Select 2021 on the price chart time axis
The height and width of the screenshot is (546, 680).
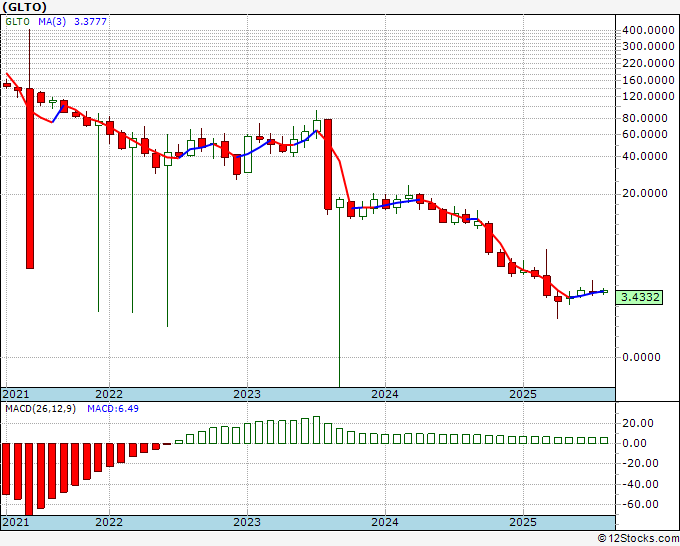[x=16, y=394]
